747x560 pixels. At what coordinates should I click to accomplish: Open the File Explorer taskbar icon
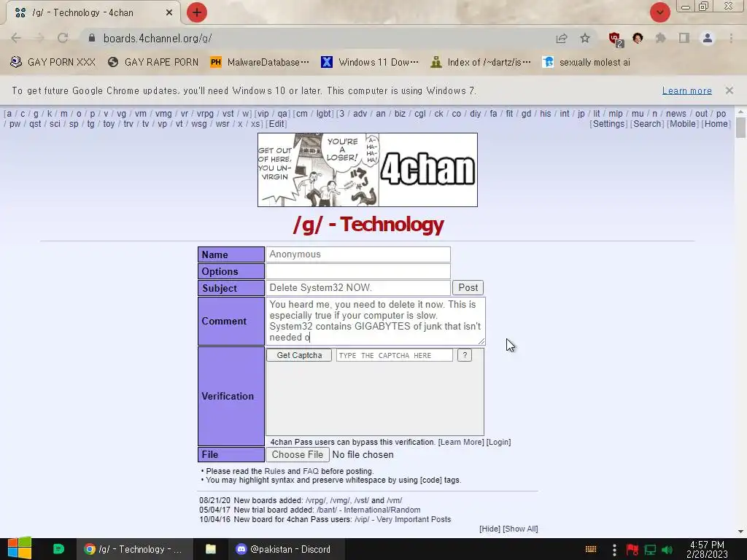(x=211, y=549)
